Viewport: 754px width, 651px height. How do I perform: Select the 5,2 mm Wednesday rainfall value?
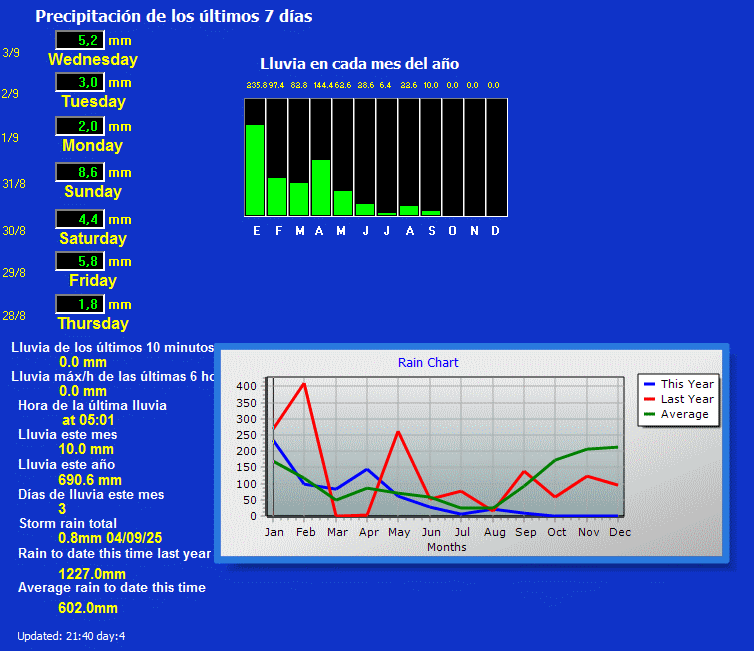pyautogui.click(x=80, y=40)
